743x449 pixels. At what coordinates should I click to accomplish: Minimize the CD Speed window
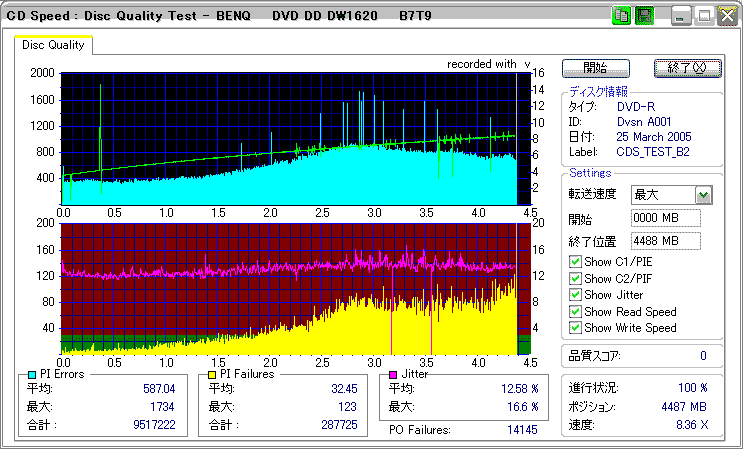681,16
